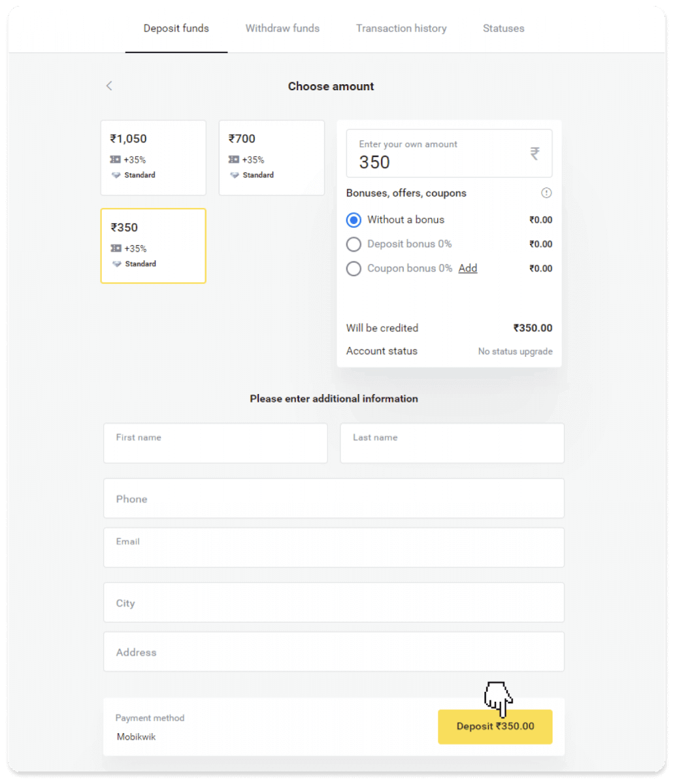Click the No status upgrade text
675x784 pixels.
515,351
